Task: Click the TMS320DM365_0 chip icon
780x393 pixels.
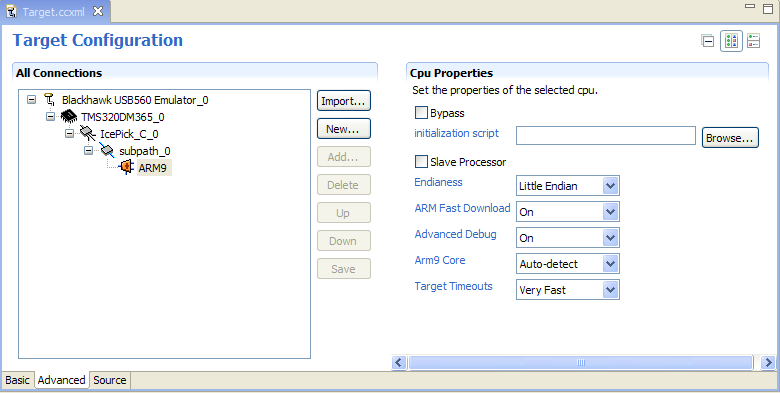Action: [x=69, y=117]
